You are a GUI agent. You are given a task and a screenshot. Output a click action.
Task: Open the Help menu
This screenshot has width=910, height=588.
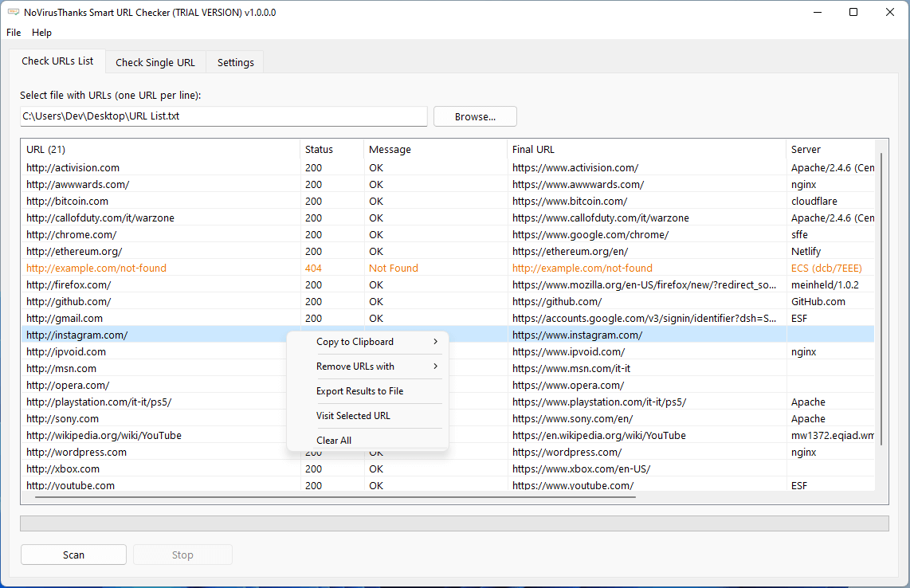(x=41, y=33)
